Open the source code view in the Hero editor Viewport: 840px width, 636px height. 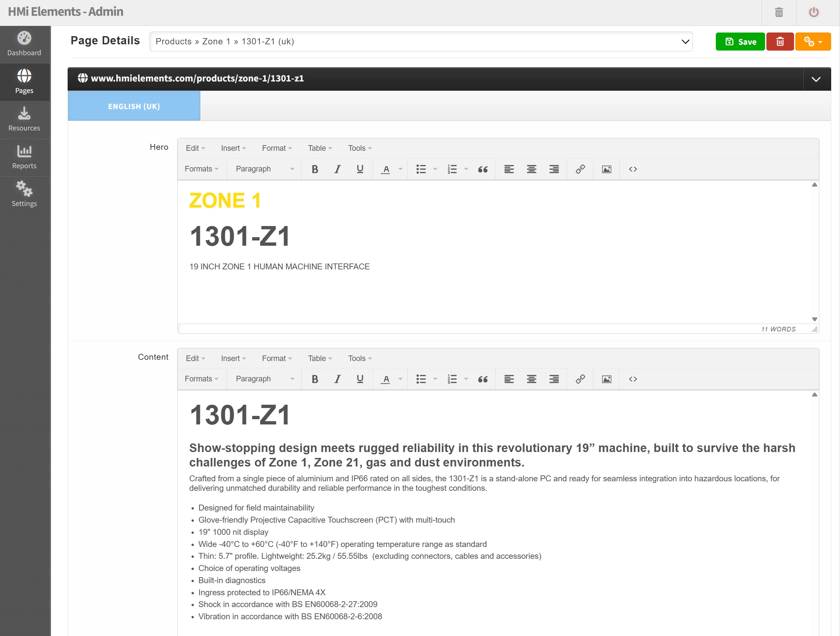click(632, 169)
